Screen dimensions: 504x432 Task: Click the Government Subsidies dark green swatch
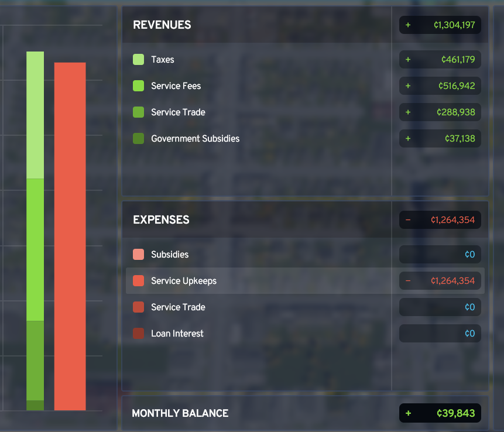tap(138, 139)
